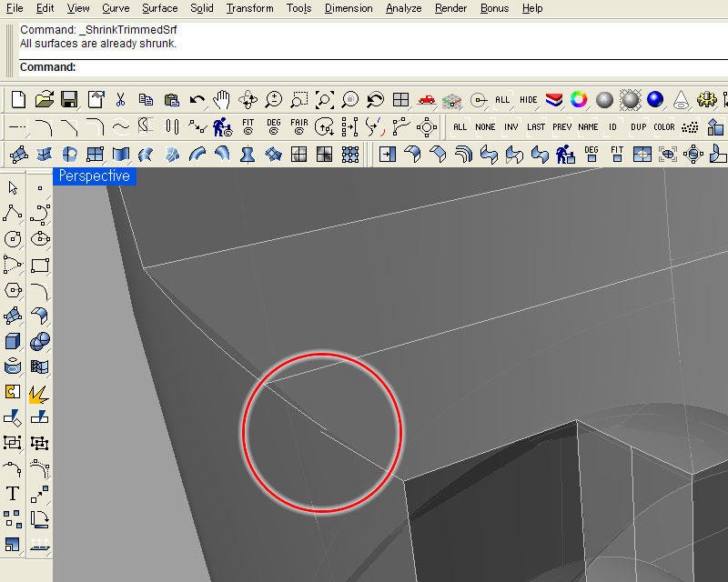The height and width of the screenshot is (582, 728).
Task: Click the Undo arrow icon
Action: tap(197, 99)
